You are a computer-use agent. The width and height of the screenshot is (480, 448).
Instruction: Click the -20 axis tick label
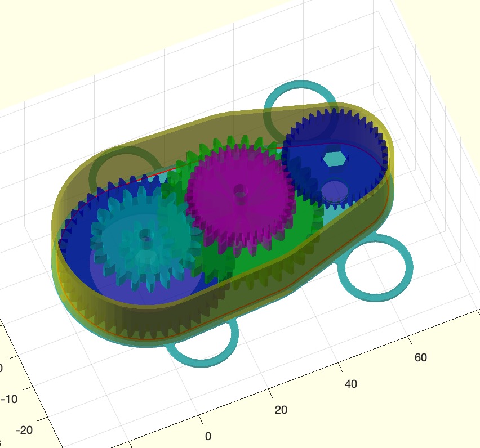coord(26,431)
